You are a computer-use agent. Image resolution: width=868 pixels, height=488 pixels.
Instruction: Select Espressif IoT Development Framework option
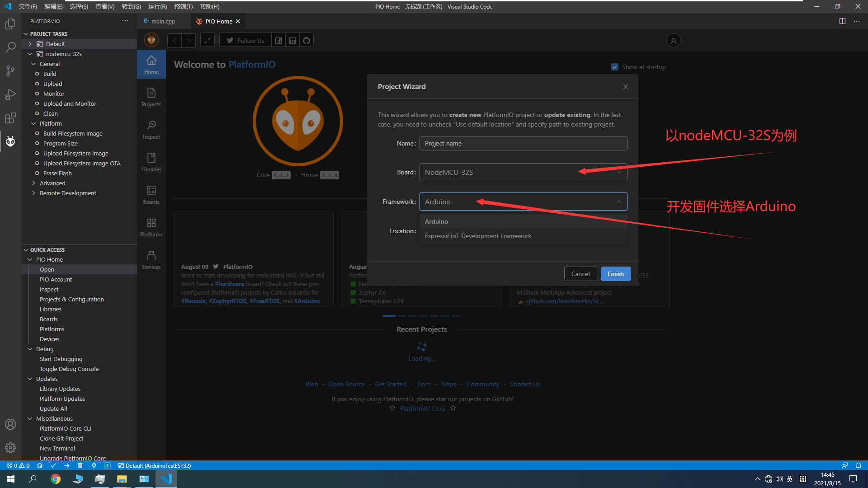(478, 236)
